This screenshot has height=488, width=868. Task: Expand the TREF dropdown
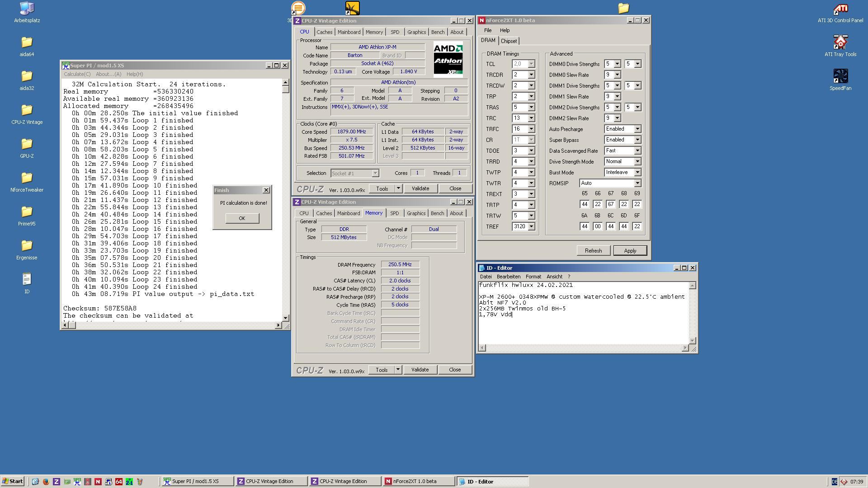531,227
